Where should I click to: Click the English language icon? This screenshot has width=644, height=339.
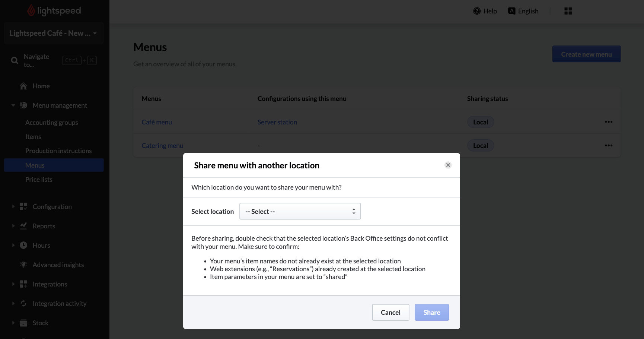coord(512,11)
